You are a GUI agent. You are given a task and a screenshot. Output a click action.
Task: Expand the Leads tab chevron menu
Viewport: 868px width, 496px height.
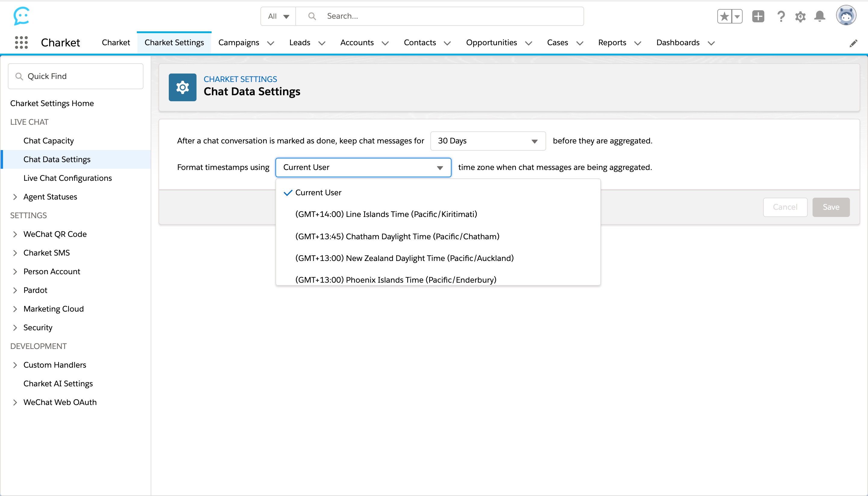(x=322, y=43)
